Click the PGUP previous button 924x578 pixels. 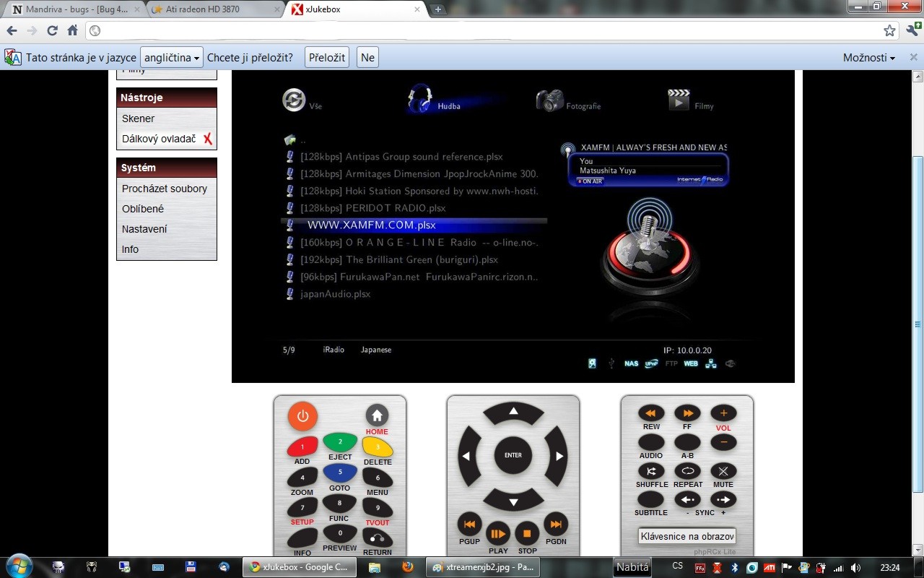tap(469, 524)
